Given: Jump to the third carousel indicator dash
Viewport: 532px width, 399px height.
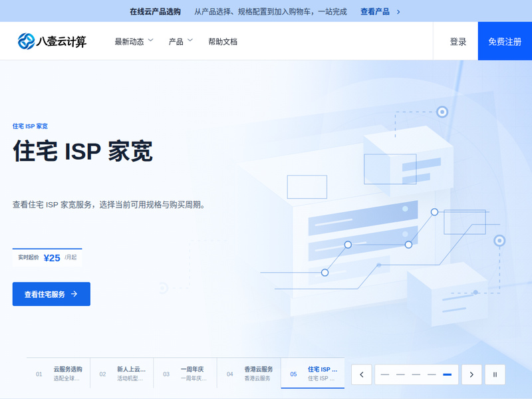Looking at the screenshot, I should click(416, 374).
